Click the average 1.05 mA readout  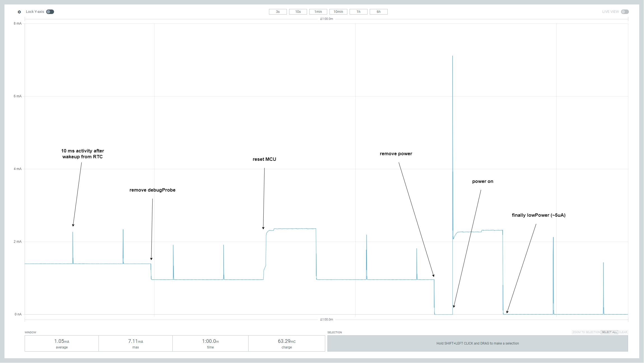[62, 343]
